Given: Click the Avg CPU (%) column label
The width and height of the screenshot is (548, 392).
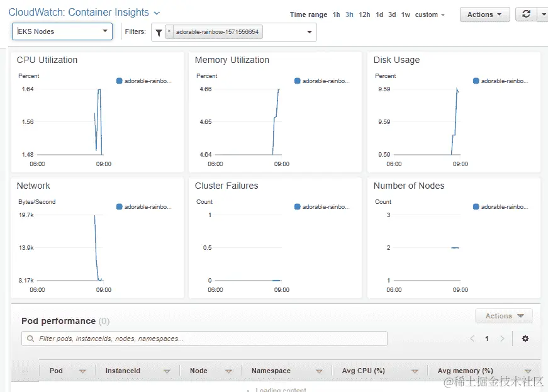Looking at the screenshot, I should [364, 371].
